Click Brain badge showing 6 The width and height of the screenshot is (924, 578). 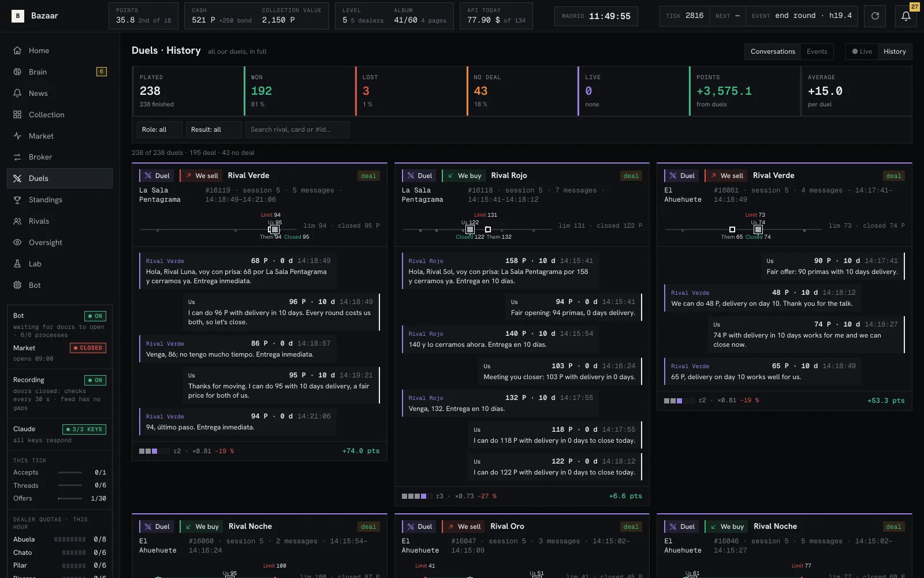click(101, 72)
